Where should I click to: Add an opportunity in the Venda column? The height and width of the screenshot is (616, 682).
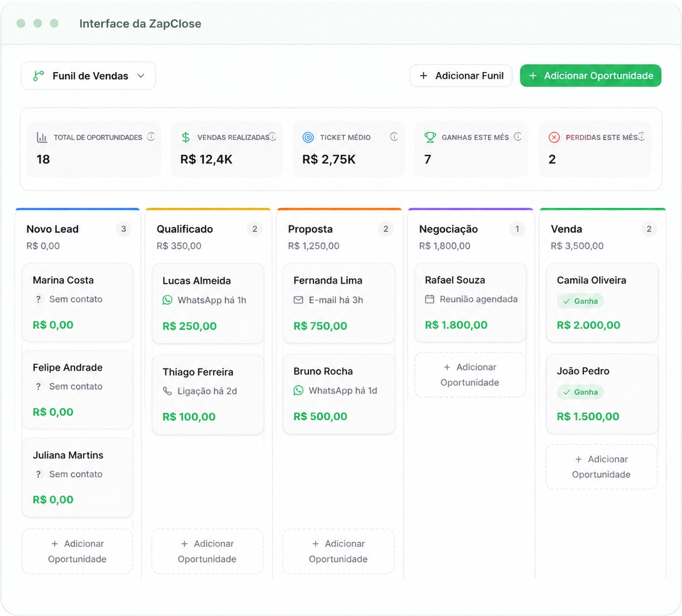[601, 467]
